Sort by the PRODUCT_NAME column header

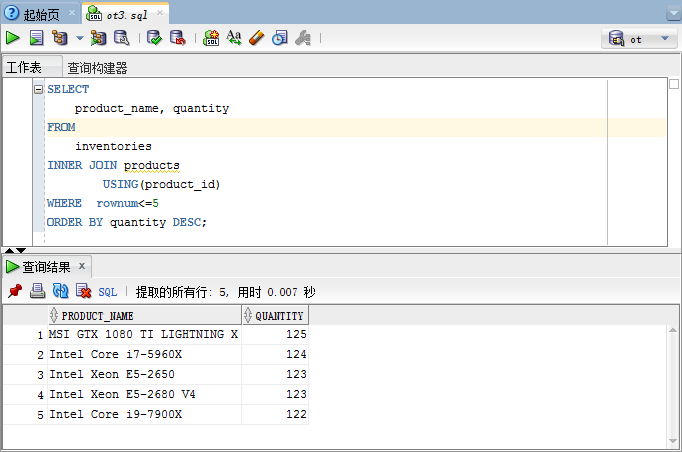[x=144, y=315]
